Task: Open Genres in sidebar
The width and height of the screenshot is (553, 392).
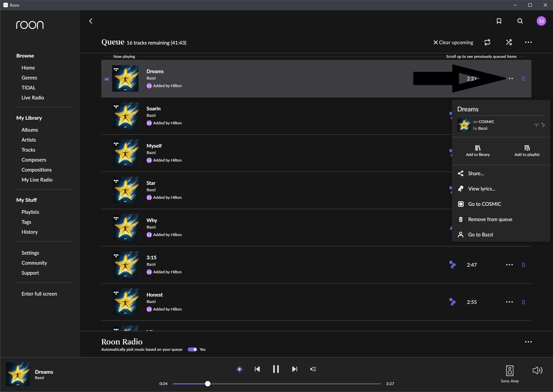Action: [29, 78]
